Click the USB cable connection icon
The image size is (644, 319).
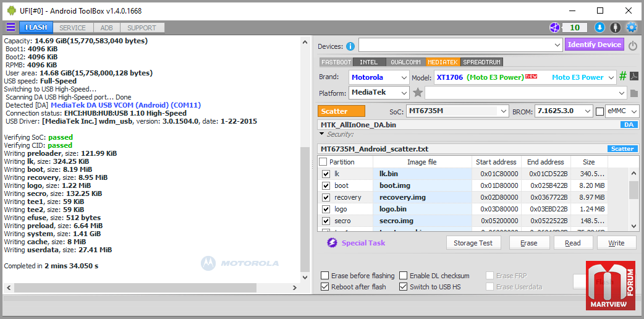[615, 28]
